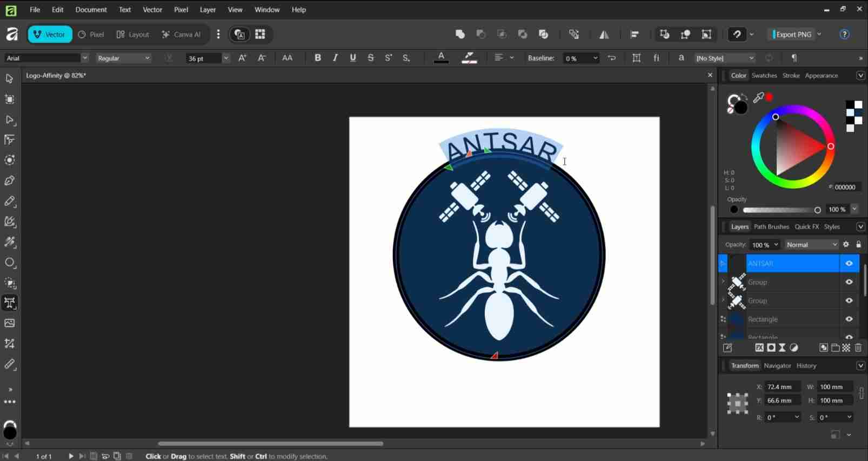The image size is (868, 461).
Task: Open the layers panel settings gear
Action: tap(846, 244)
